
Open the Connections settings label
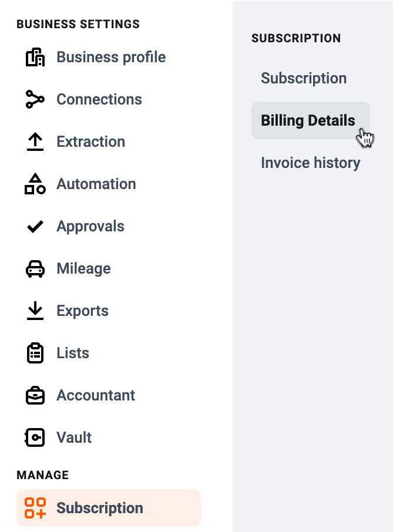[x=99, y=99]
